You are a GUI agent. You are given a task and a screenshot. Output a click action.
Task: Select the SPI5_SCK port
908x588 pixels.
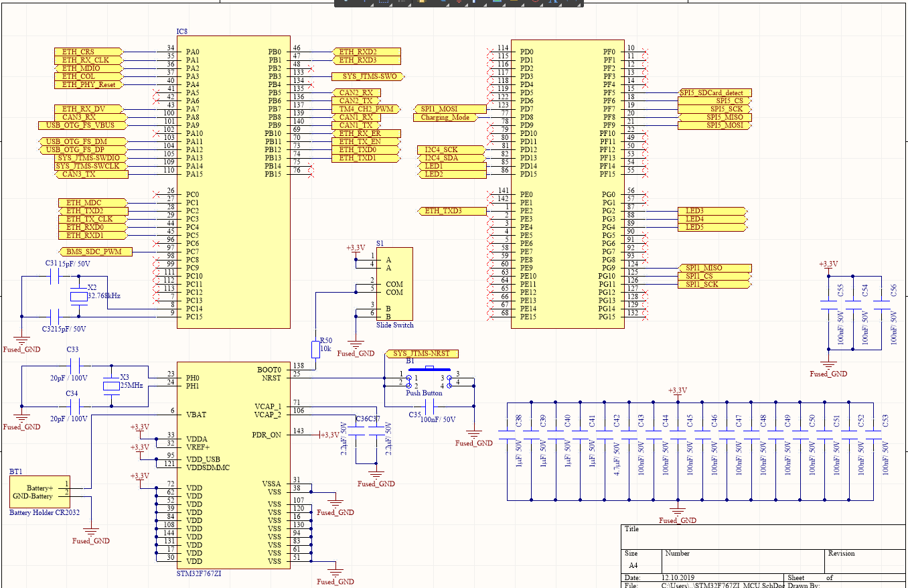714,108
